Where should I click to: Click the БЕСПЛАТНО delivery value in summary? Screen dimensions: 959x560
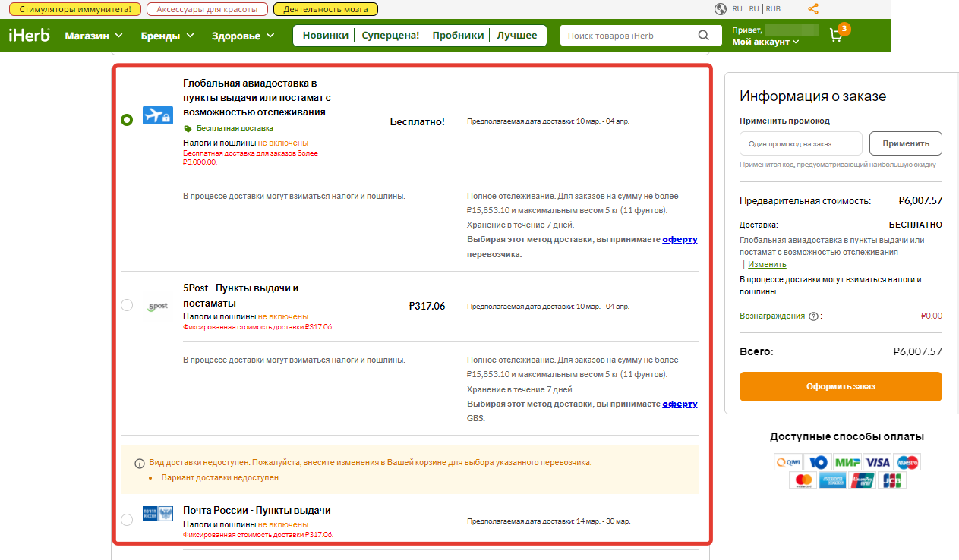(915, 225)
